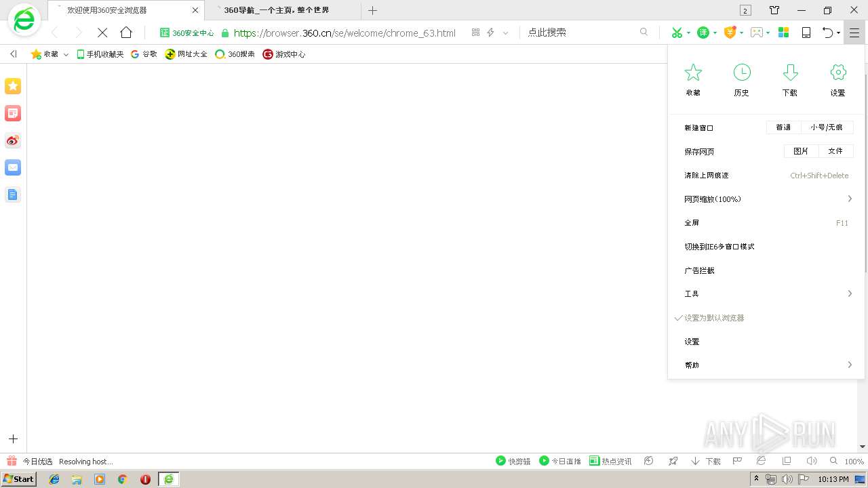
Task: Click the status bar sound mute icon
Action: [x=811, y=461]
